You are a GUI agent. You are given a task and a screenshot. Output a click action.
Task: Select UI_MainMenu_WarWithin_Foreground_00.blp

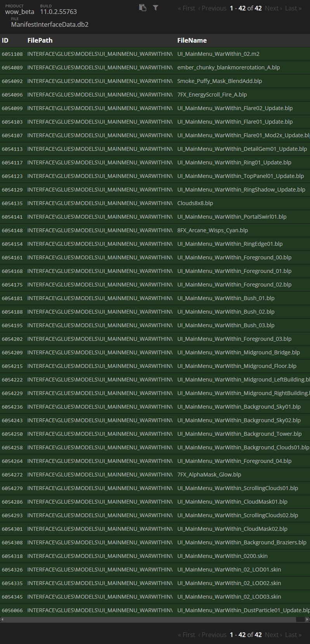click(234, 257)
